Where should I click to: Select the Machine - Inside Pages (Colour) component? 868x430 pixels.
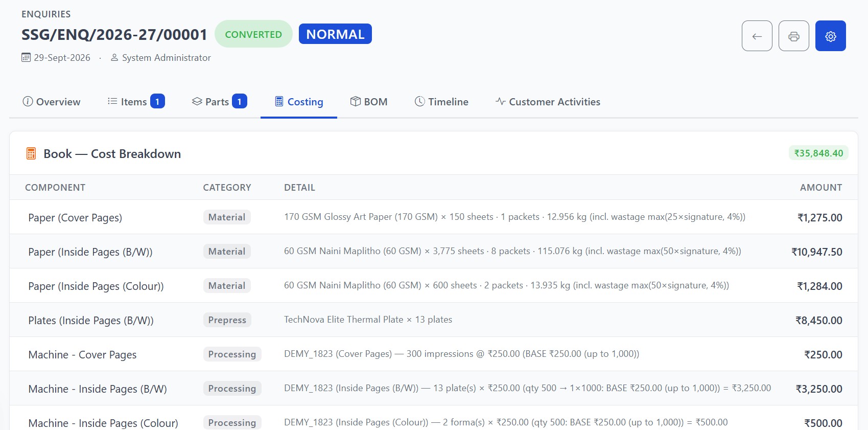[x=103, y=423]
